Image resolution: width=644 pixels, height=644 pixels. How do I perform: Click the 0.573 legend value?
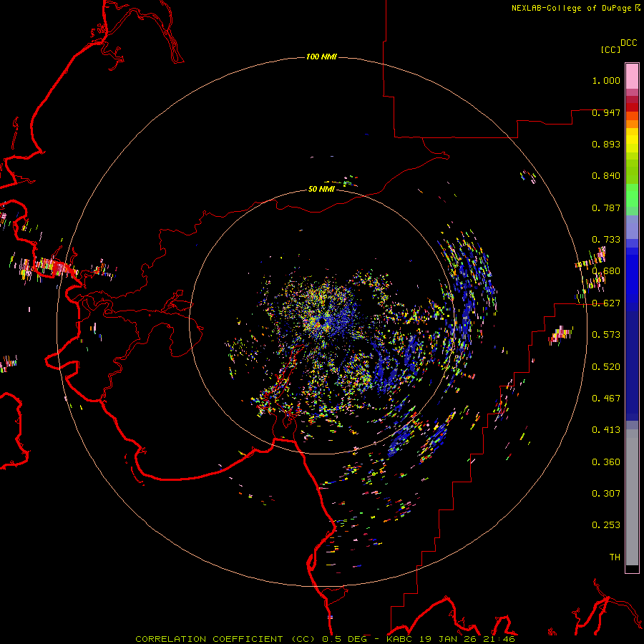[606, 335]
